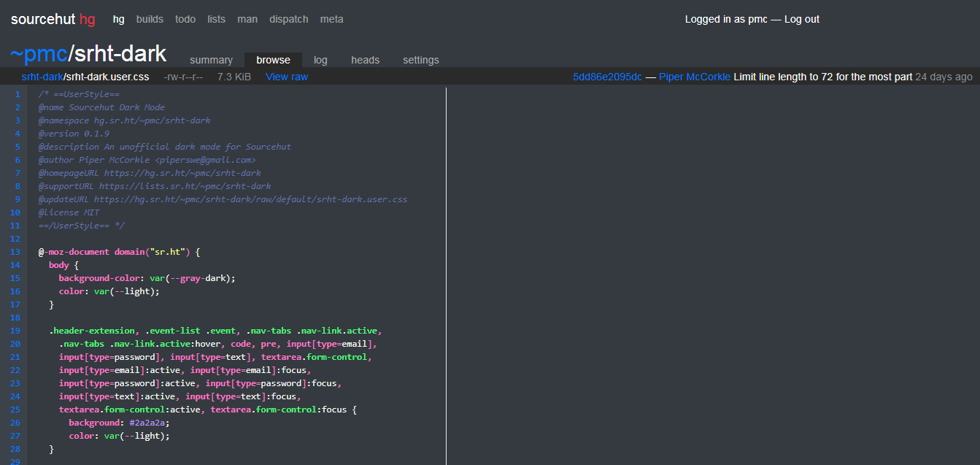Viewport: 980px width, 465px height.
Task: Log out of the pmc account
Action: [x=801, y=19]
